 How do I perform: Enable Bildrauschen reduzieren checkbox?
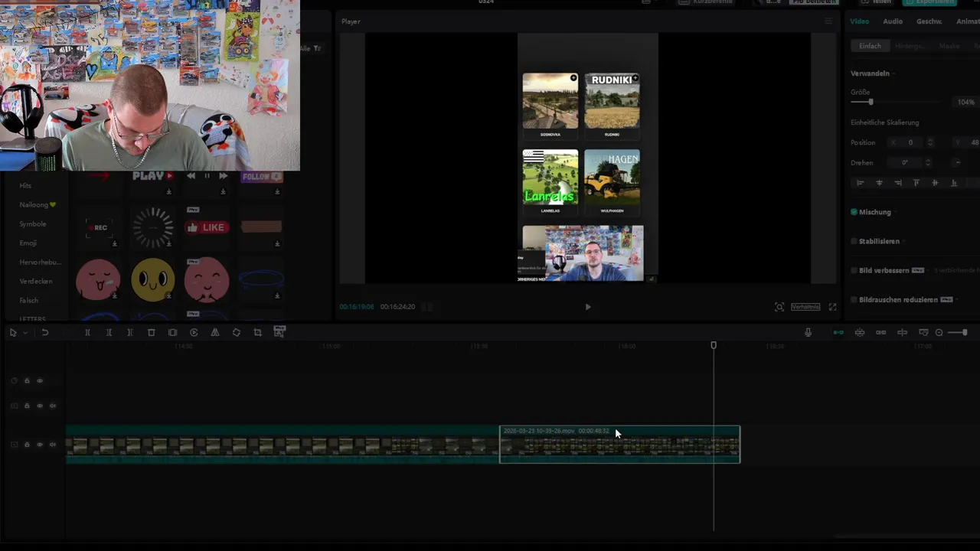[x=854, y=299]
